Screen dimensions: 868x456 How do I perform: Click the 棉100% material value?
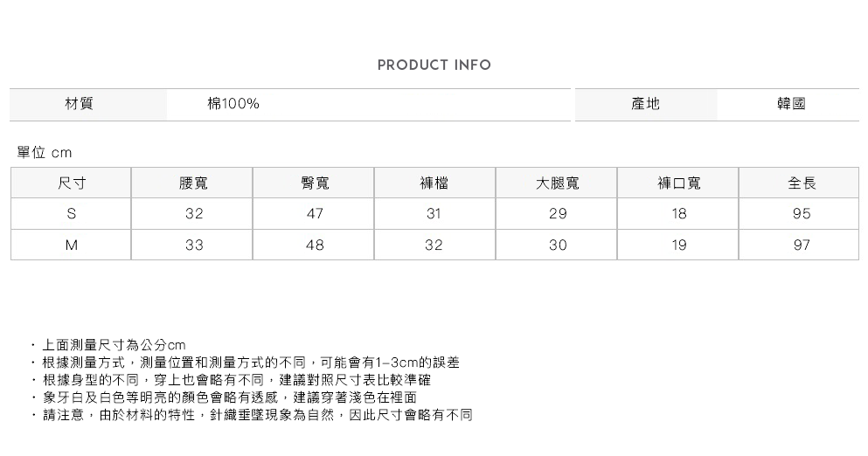[x=233, y=104]
